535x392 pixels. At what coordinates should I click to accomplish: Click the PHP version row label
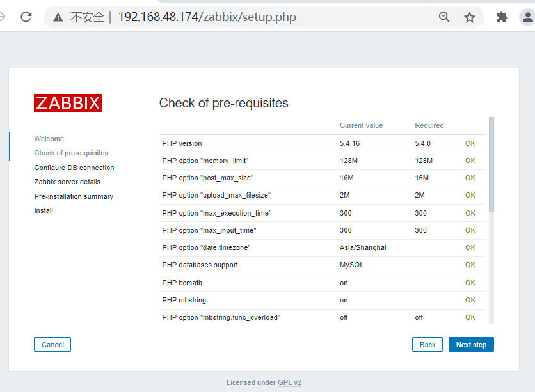point(182,143)
